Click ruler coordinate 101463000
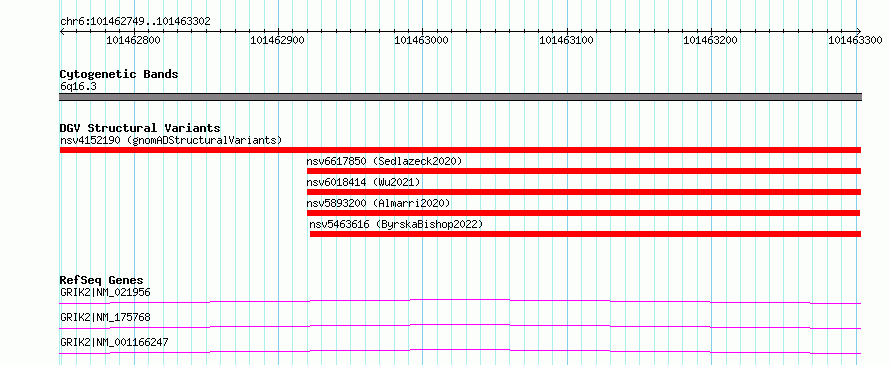This screenshot has width=890, height=365. pos(422,40)
